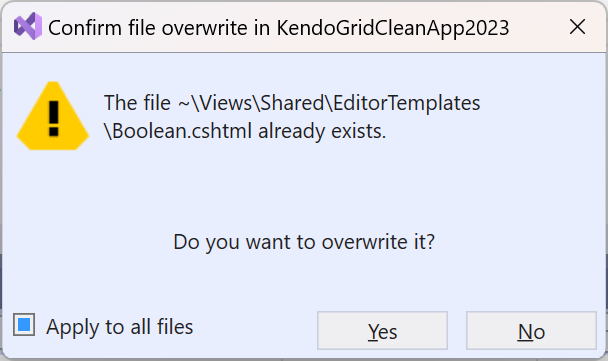Click the ~\Views\Shared\EditorTemplates path text

(329, 103)
